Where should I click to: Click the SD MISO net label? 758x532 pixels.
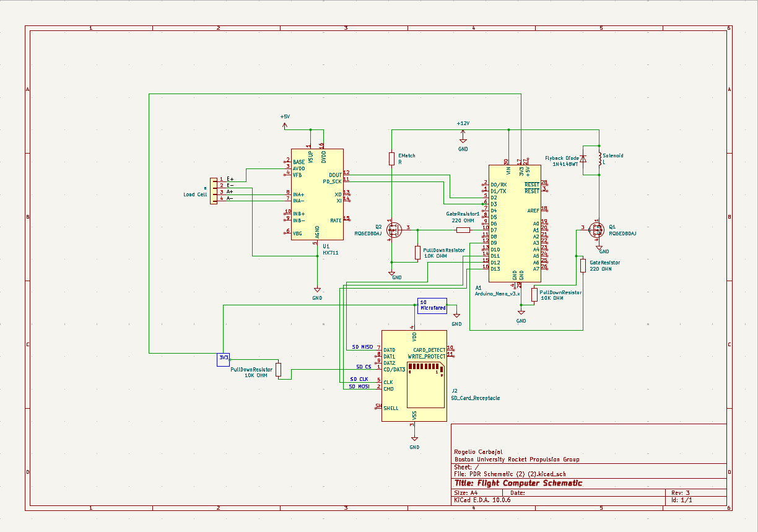pos(362,347)
